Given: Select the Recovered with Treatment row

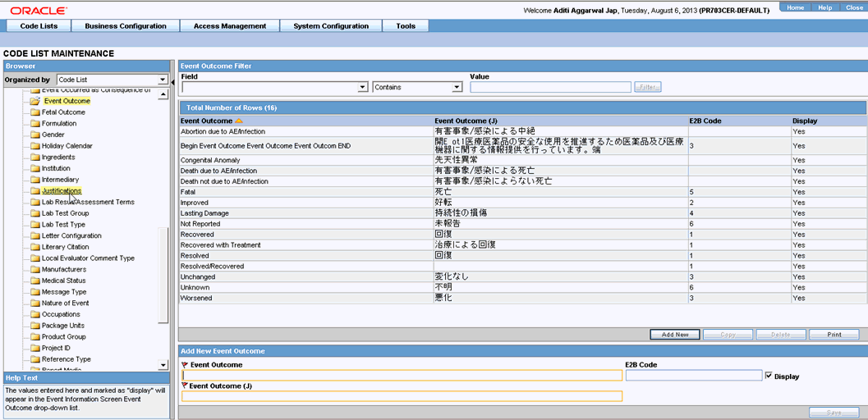Looking at the screenshot, I should click(522, 244).
